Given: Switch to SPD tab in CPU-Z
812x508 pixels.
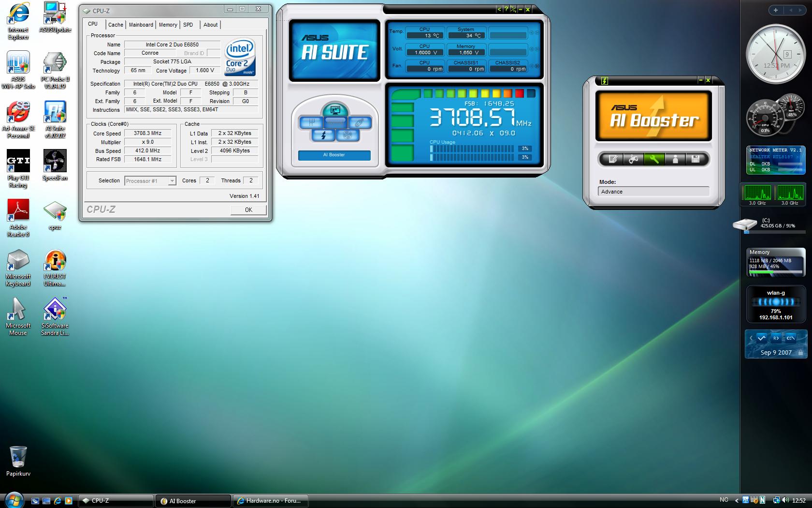Looking at the screenshot, I should pos(188,25).
